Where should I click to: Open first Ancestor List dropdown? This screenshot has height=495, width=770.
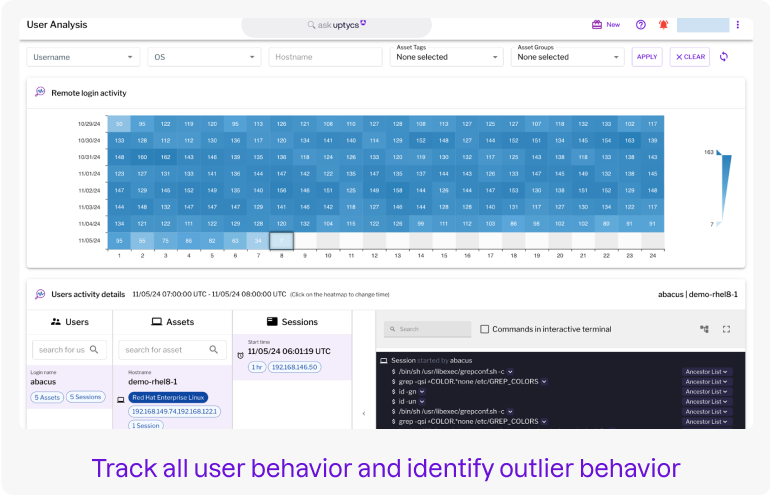point(707,371)
